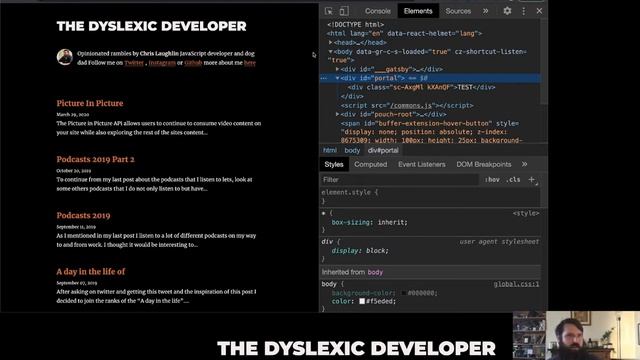The height and width of the screenshot is (360, 640).
Task: Follow the Instagram link in bio
Action: pyautogui.click(x=162, y=63)
